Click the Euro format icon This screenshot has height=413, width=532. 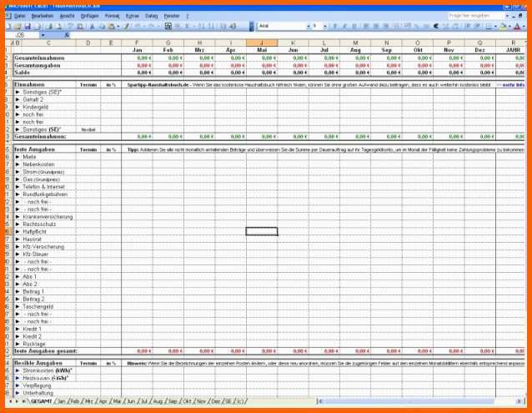click(x=436, y=26)
